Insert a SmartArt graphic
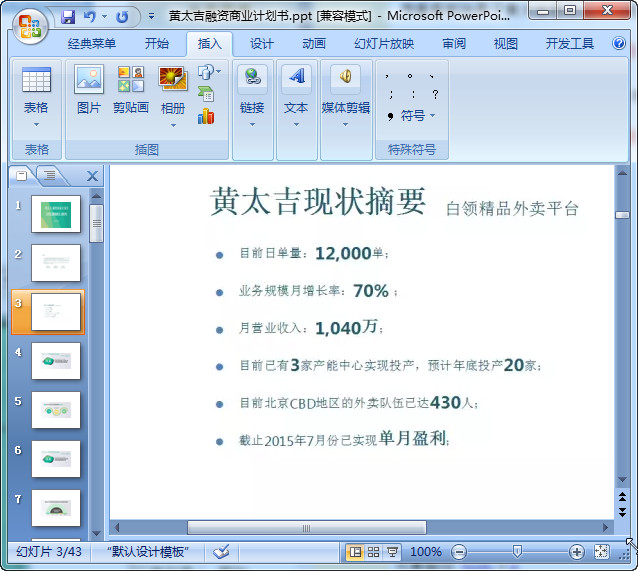This screenshot has width=638, height=571. (206, 94)
